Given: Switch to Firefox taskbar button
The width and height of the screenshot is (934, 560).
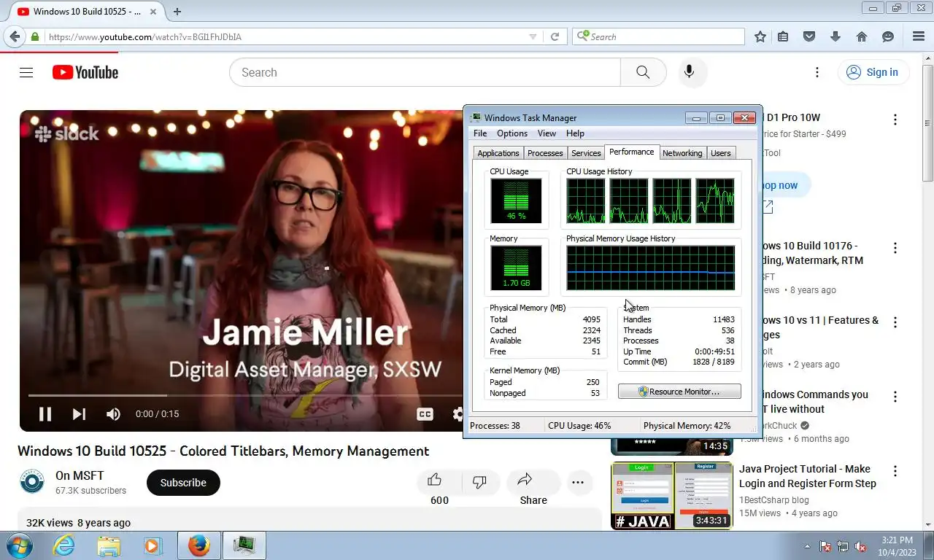Looking at the screenshot, I should (x=199, y=545).
